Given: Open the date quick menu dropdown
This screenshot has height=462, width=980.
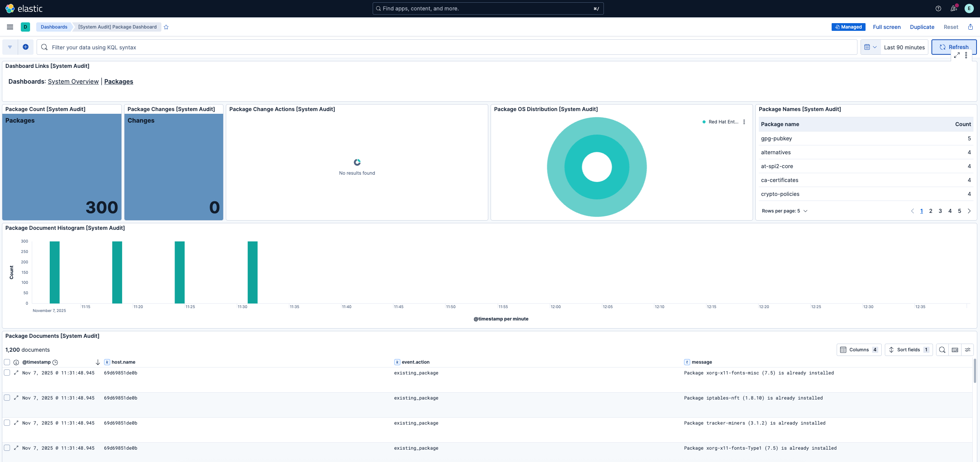Looking at the screenshot, I should pos(870,47).
